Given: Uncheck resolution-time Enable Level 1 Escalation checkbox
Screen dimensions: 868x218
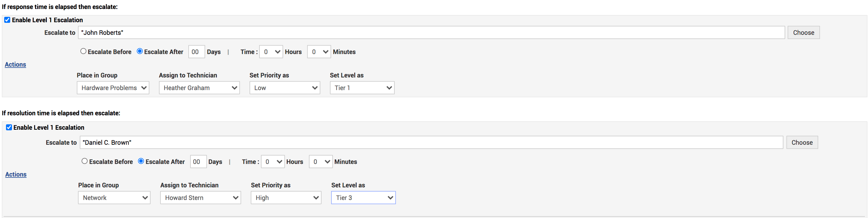Looking at the screenshot, I should pos(9,127).
